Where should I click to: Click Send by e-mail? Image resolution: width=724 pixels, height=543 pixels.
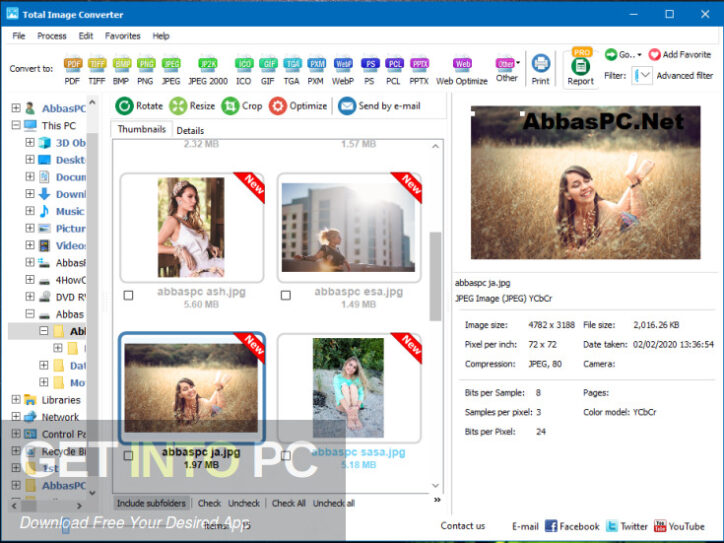(x=379, y=106)
